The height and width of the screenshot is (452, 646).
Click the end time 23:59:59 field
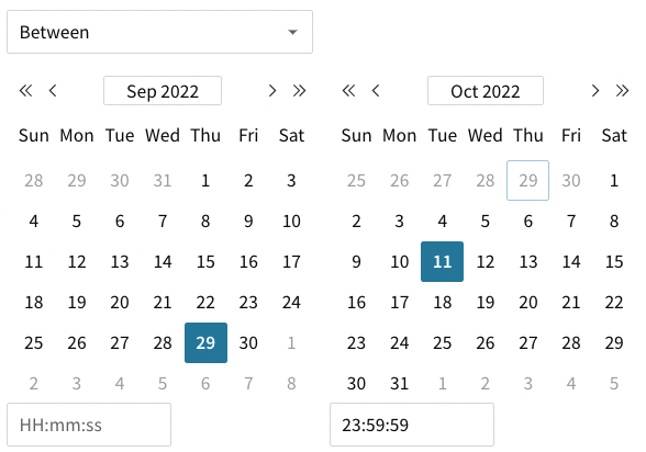click(412, 425)
